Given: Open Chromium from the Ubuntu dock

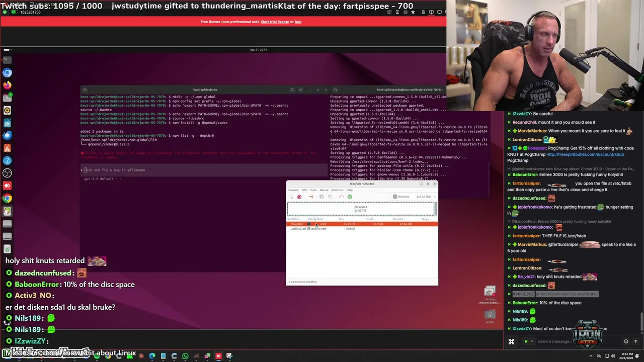Looking at the screenshot, I should (x=7, y=72).
